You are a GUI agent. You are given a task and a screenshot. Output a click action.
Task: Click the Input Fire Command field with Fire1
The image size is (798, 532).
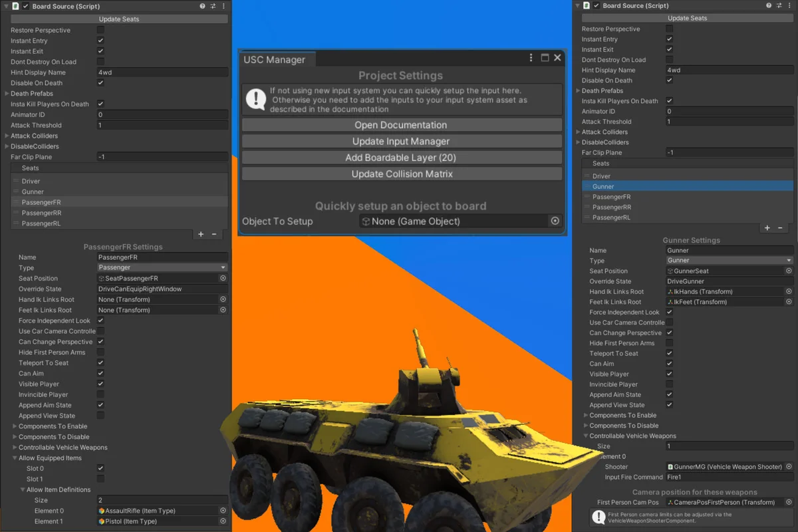point(729,477)
